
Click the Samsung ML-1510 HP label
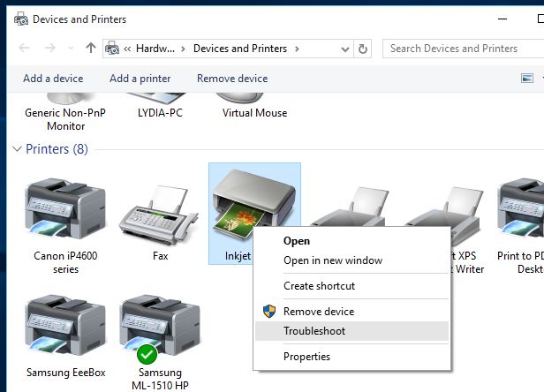coord(160,379)
